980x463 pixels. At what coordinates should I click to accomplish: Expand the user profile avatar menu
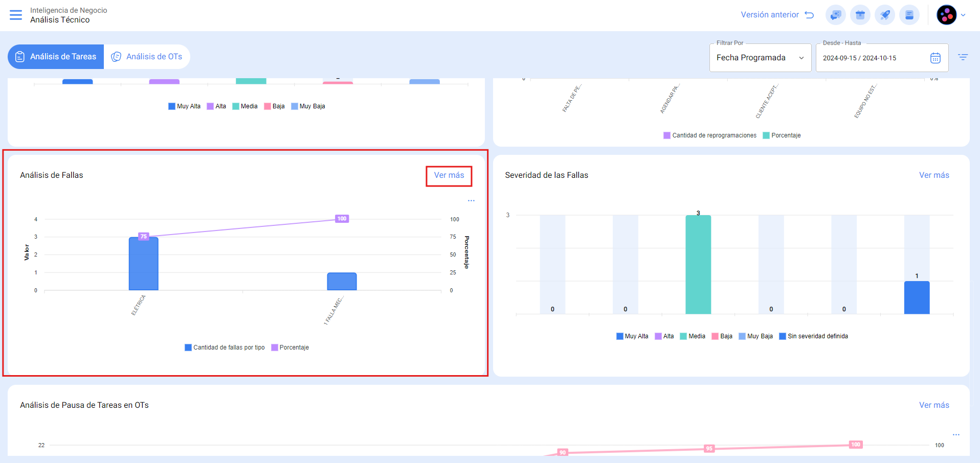point(950,15)
